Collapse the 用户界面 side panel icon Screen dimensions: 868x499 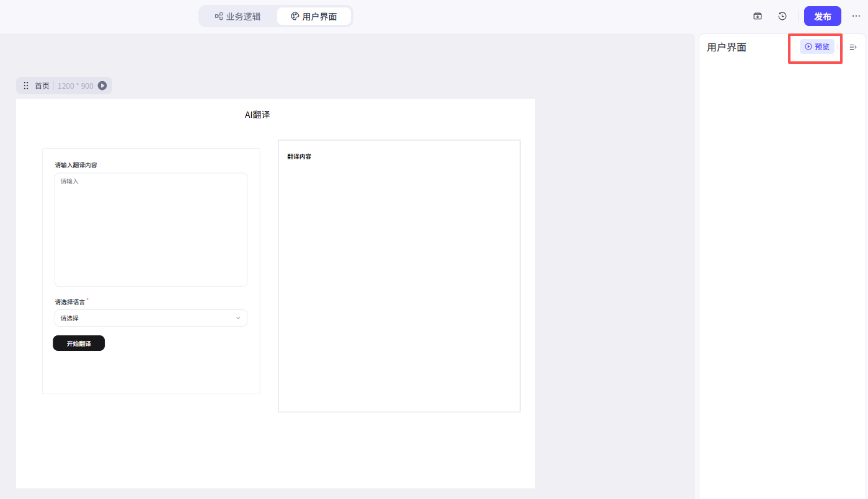point(853,47)
